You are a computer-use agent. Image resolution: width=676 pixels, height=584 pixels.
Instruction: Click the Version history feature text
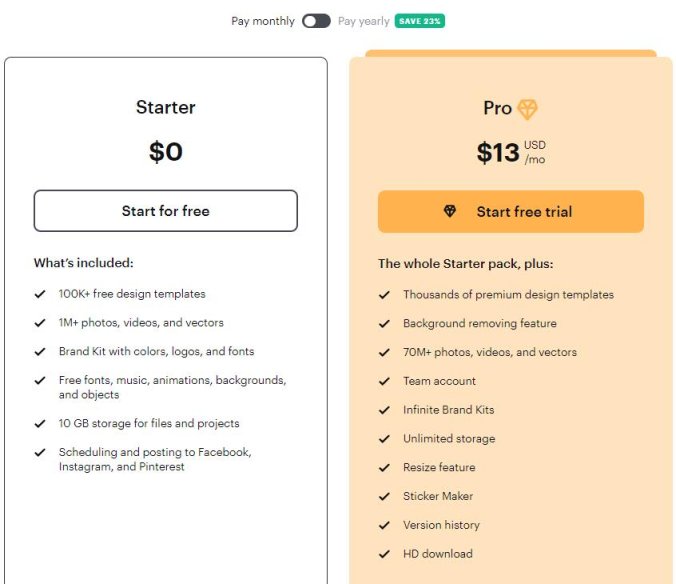coord(441,525)
